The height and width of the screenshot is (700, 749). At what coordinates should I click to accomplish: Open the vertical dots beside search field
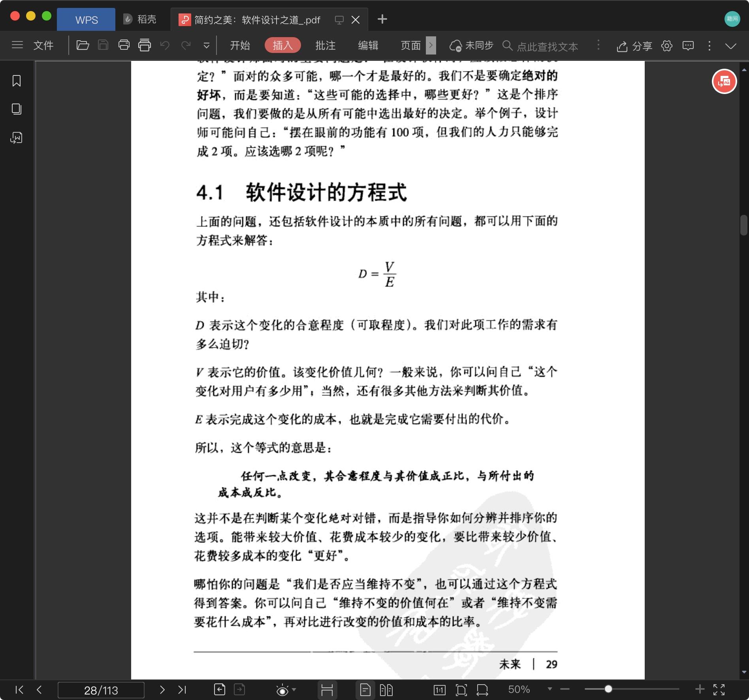pos(598,45)
